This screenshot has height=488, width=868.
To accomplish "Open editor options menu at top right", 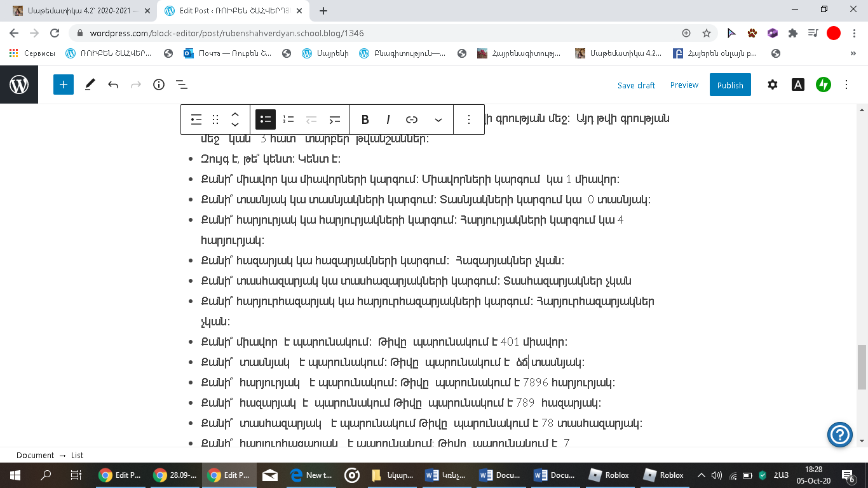I will tap(846, 85).
